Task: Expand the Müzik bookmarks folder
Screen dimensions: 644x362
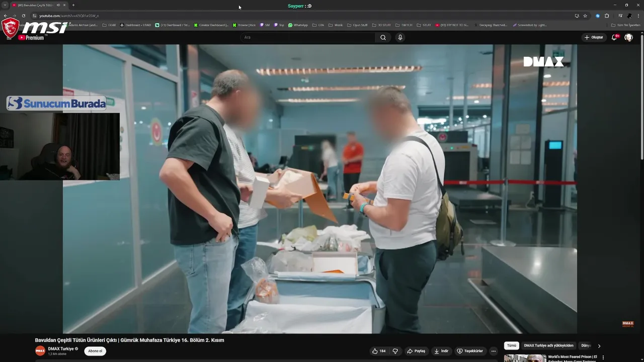Action: point(336,25)
